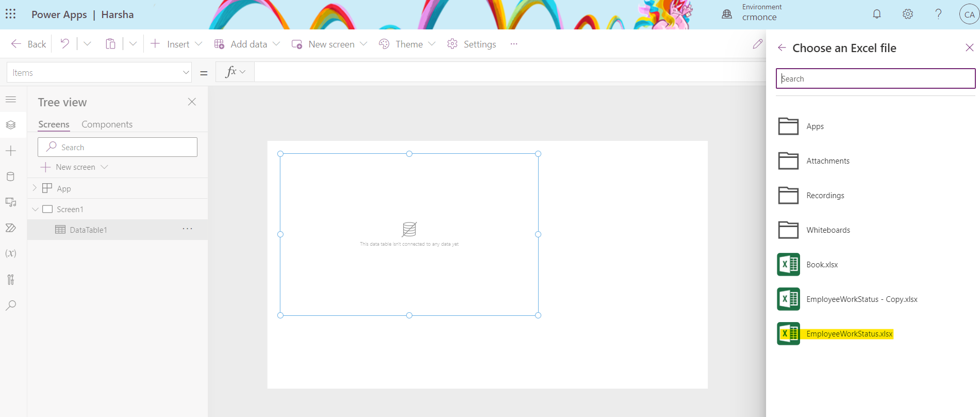Screen dimensions: 980x417
Task: Expand the Theme chevron
Action: 432,44
